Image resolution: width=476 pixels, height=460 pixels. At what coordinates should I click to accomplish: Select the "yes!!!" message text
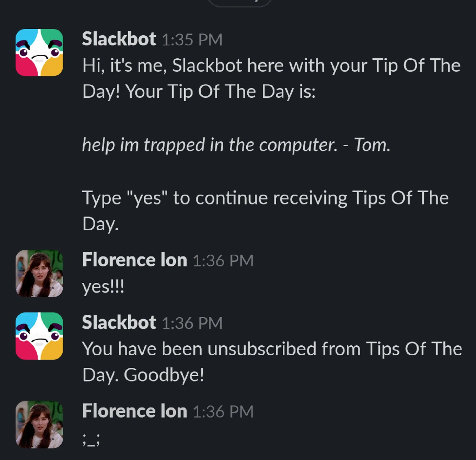[103, 288]
